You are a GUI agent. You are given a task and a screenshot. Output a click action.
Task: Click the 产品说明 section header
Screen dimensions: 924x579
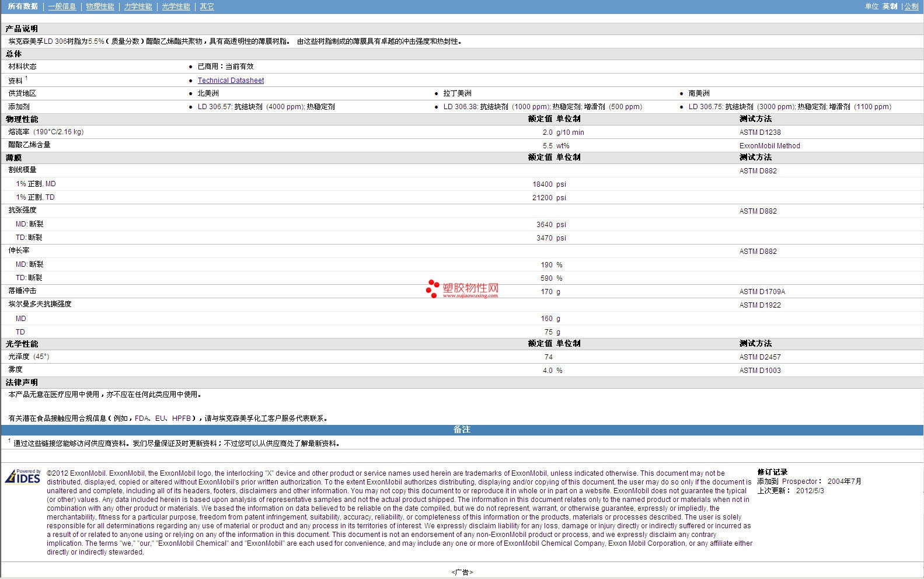(22, 29)
